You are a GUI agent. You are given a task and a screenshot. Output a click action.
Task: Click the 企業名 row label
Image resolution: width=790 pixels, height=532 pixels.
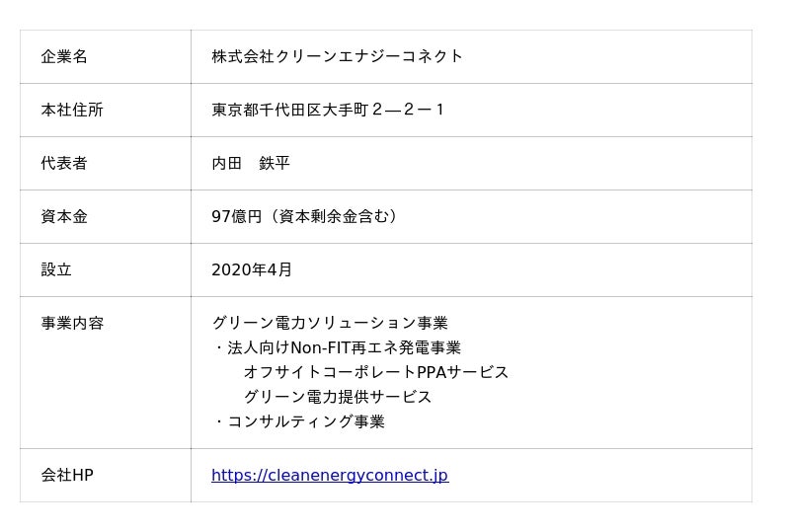pyautogui.click(x=64, y=57)
